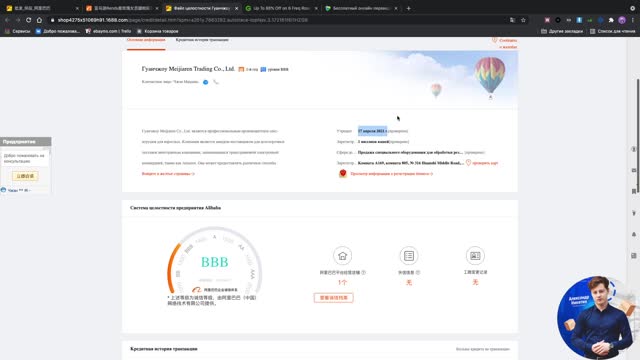Open the 'ebayms.com | Trello' bookmark

tap(108, 31)
